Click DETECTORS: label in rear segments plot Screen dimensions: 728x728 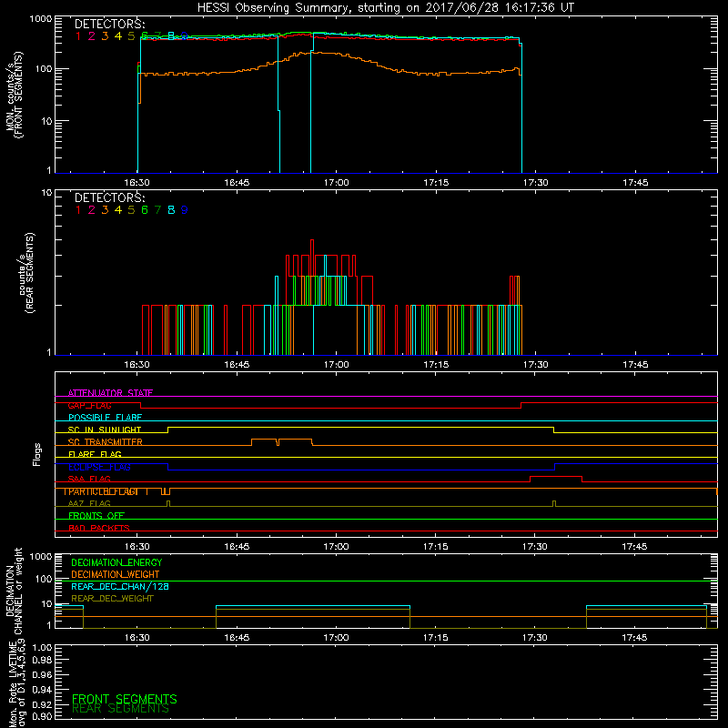coord(109,198)
